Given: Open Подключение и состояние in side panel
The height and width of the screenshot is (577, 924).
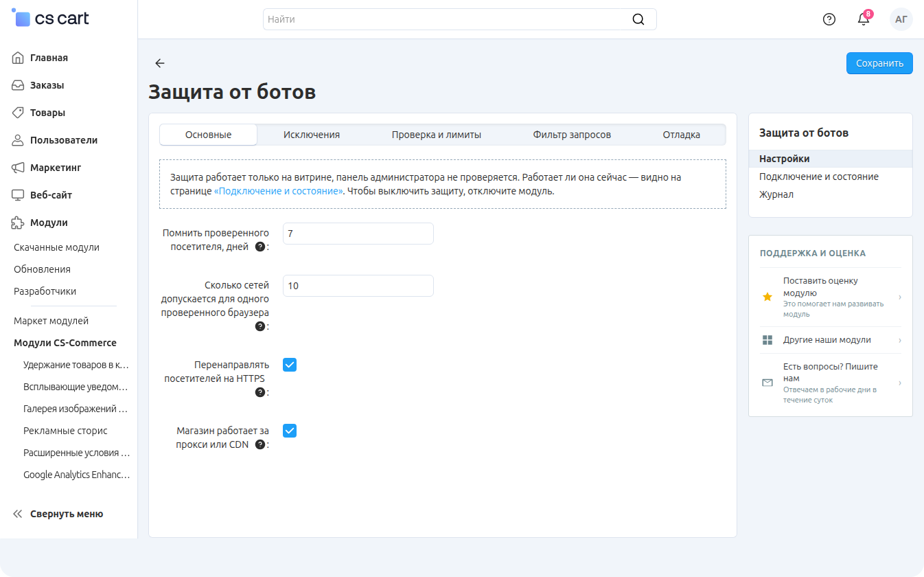Looking at the screenshot, I should point(819,177).
